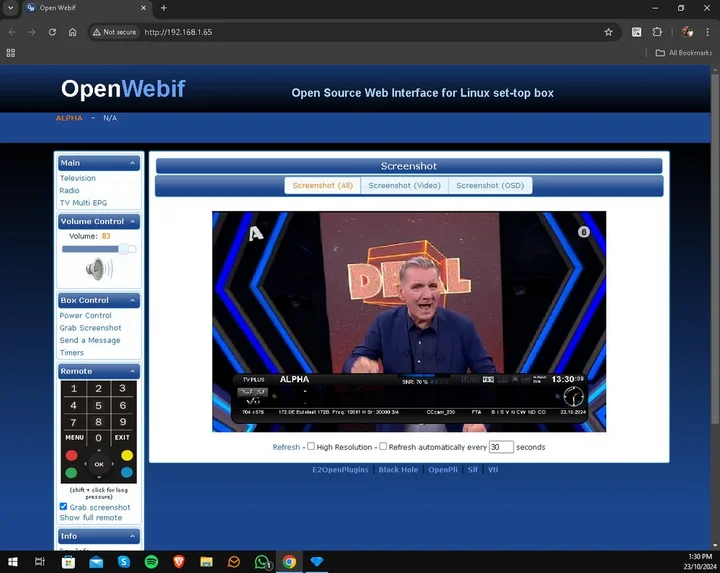
Task: Click the speaker mute icon under Volume Control
Action: pyautogui.click(x=98, y=269)
